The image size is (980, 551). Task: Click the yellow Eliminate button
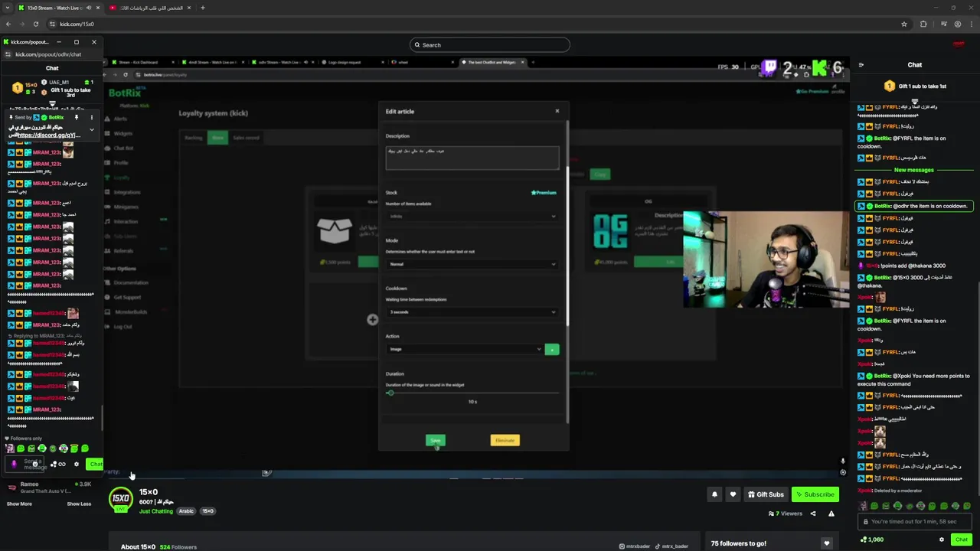click(505, 440)
